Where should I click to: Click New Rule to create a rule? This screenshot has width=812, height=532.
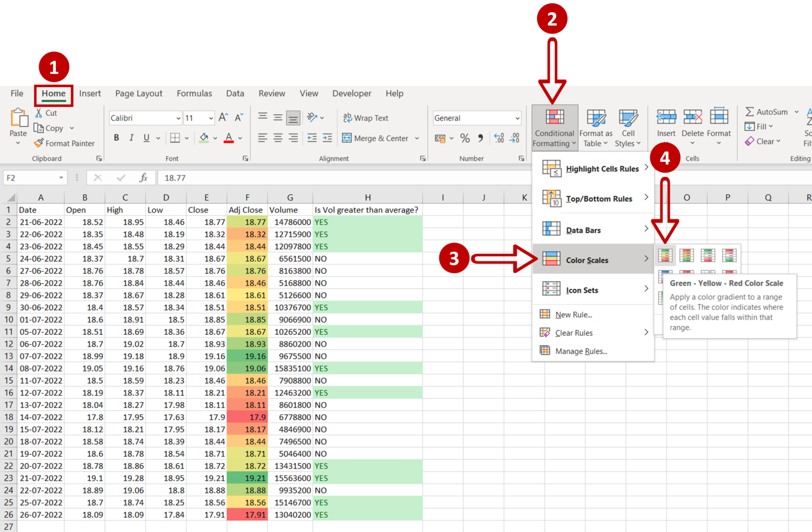(573, 314)
